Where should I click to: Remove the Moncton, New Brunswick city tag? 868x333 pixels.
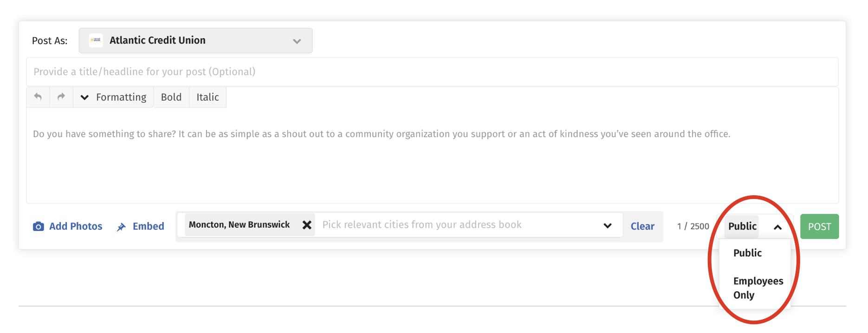307,225
